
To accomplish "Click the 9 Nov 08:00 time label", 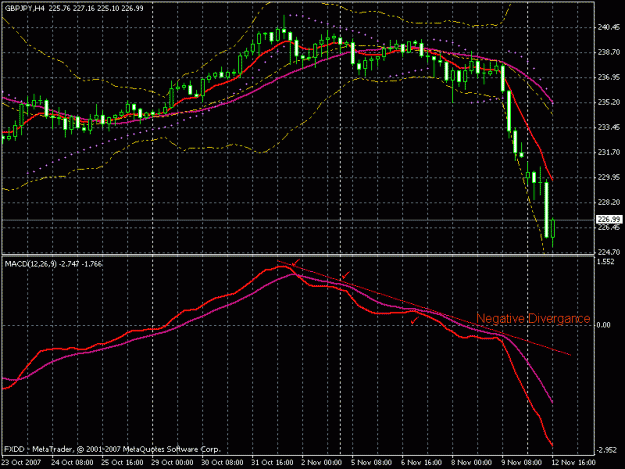I will 521,463.
